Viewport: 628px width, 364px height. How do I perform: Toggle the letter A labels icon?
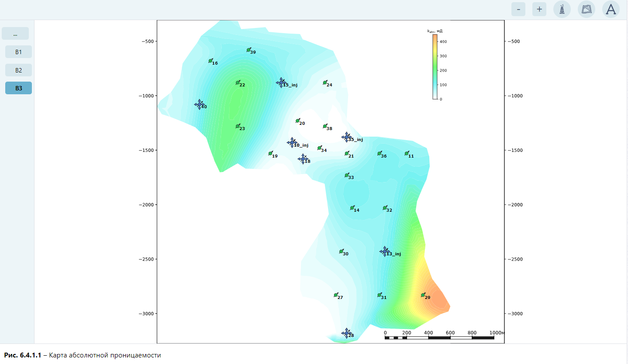(x=611, y=9)
